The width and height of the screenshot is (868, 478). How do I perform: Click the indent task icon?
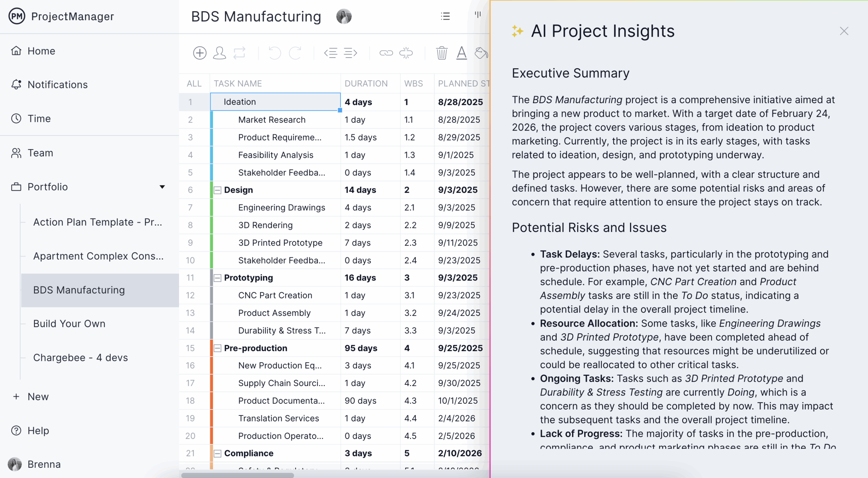tap(350, 53)
